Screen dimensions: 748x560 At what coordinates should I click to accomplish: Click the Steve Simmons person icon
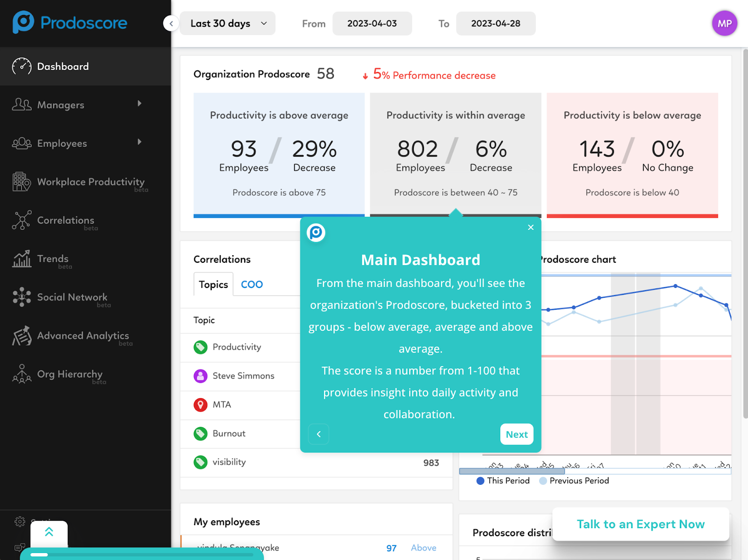(201, 376)
